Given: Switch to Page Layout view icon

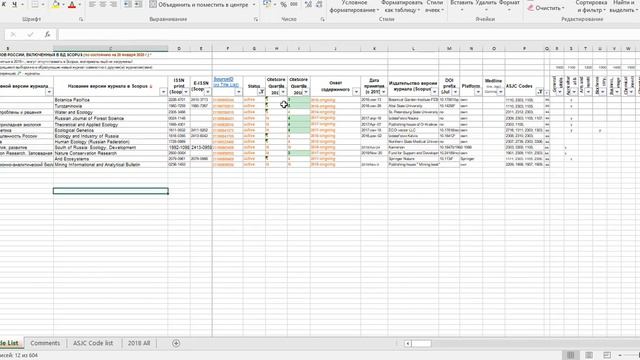Looking at the screenshot, I should (589, 355).
